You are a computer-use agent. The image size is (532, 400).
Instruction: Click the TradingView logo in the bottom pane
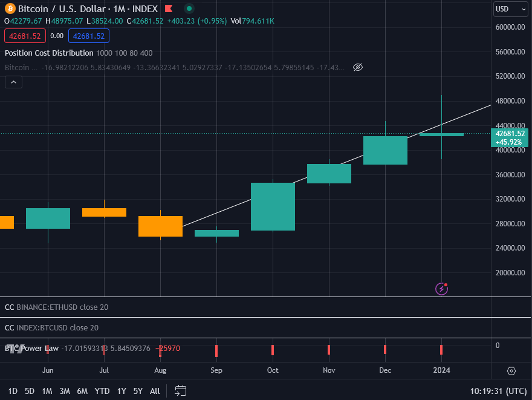15,349
